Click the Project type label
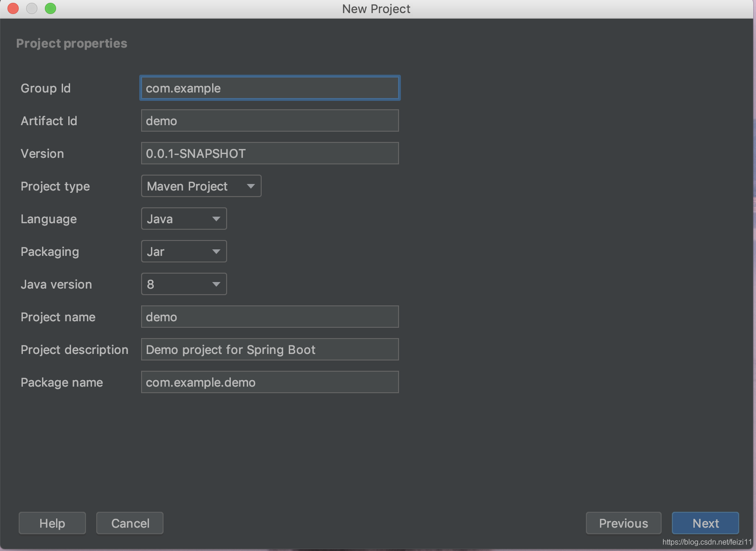 pos(55,187)
